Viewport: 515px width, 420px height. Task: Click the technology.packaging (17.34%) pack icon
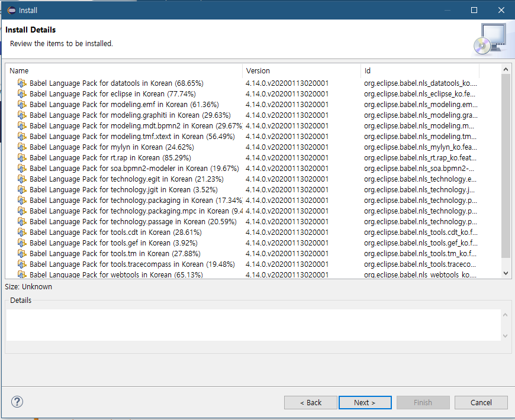tap(22, 201)
